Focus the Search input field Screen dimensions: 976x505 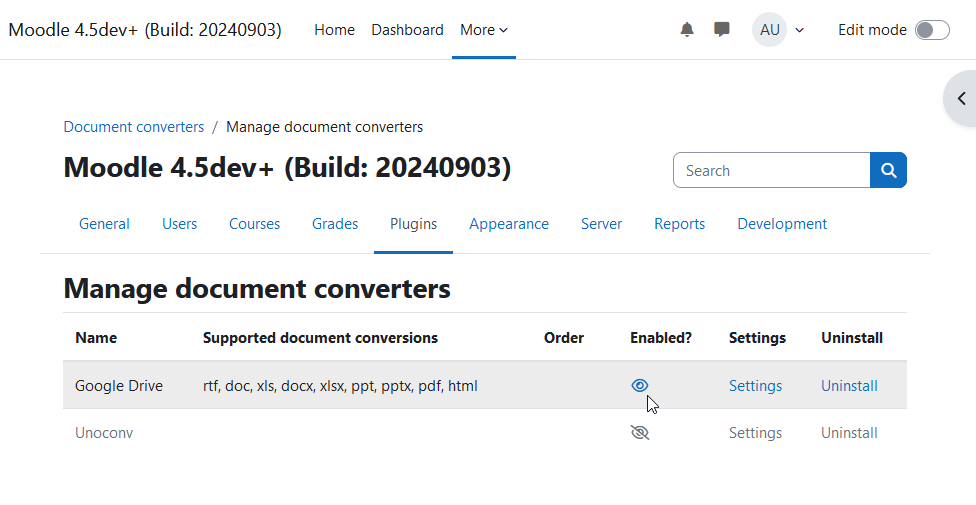(772, 170)
